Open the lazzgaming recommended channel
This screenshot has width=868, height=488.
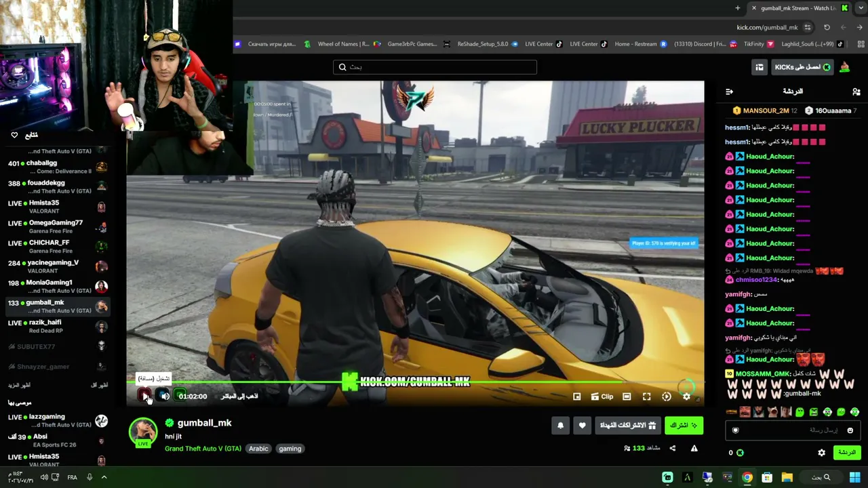click(x=58, y=420)
